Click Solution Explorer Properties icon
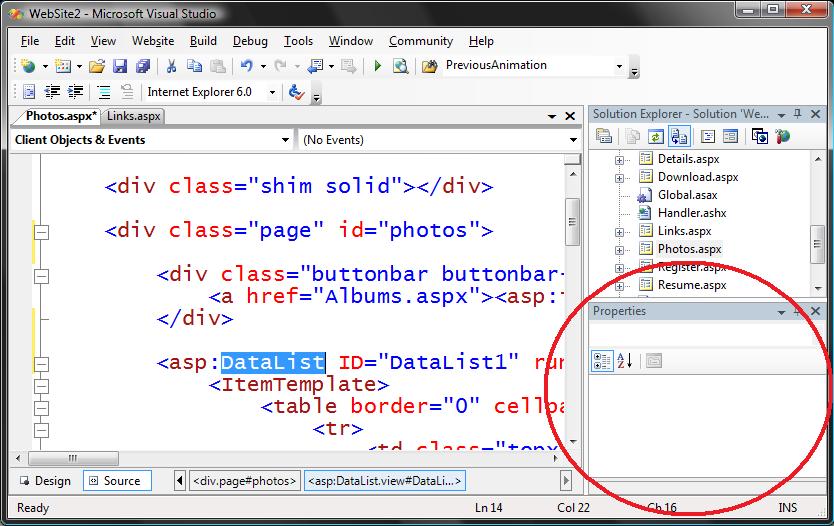Viewport: 834px width, 526px height. (x=604, y=137)
